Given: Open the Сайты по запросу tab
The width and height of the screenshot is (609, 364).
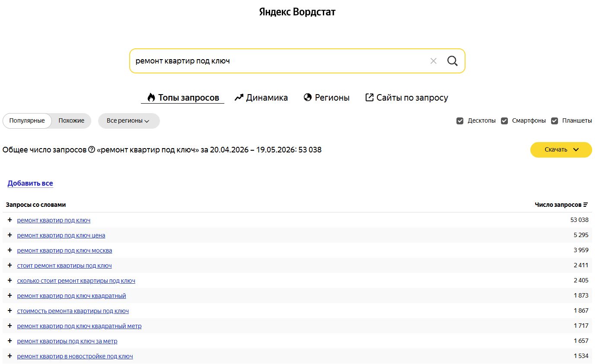Looking at the screenshot, I should pos(407,98).
